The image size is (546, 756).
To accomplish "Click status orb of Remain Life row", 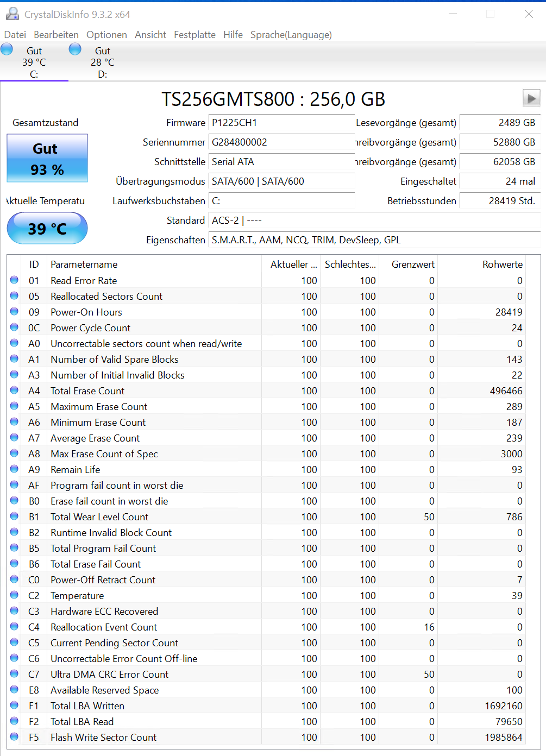I will [x=14, y=469].
